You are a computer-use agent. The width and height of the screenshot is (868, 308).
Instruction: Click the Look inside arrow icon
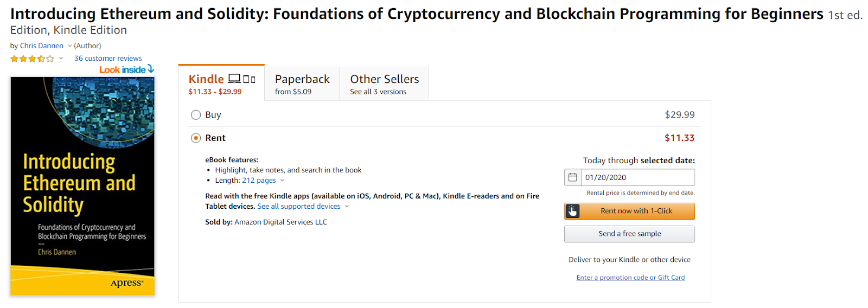[x=151, y=69]
